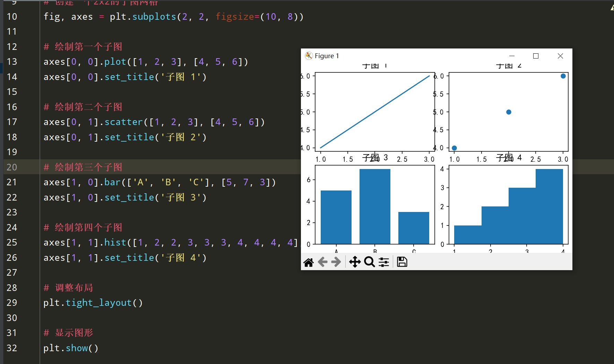
Task: Click the lowest histogram bin in subplot 4
Action: tap(468, 235)
